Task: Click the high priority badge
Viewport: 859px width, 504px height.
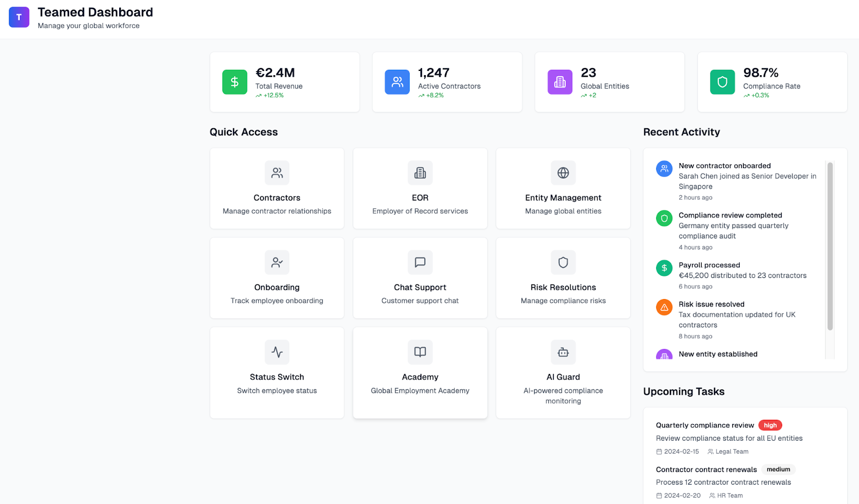Action: 770,425
